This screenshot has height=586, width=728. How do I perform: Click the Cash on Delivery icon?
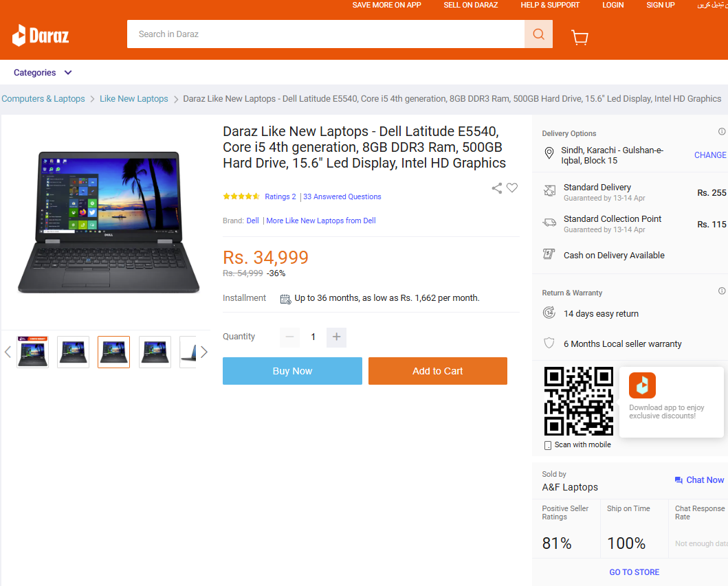pyautogui.click(x=549, y=253)
